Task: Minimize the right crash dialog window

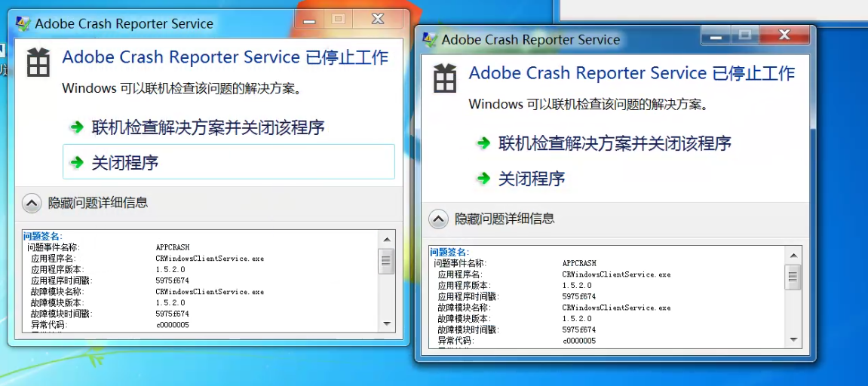Action: tap(716, 35)
